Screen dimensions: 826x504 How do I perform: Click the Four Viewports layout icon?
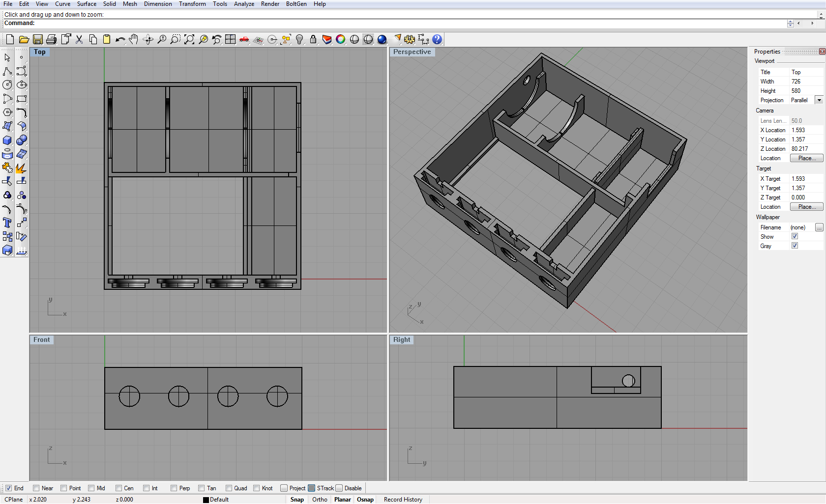pos(230,40)
